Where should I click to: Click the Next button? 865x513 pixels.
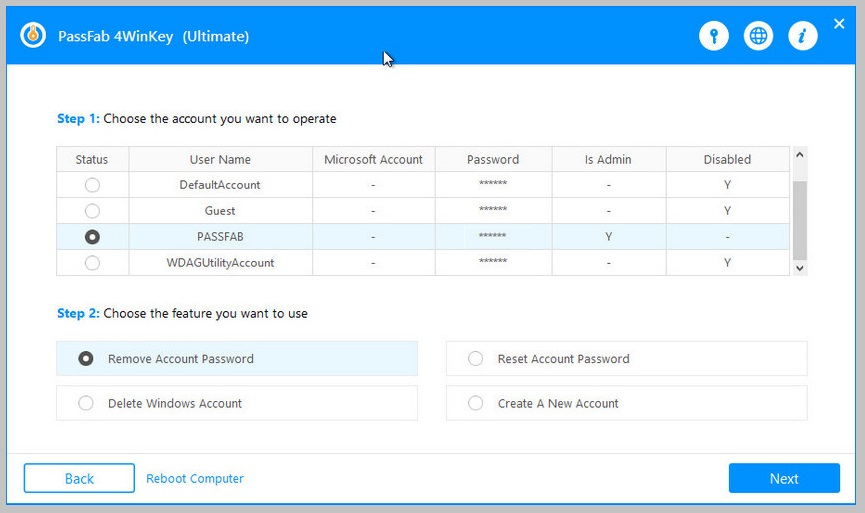[784, 478]
